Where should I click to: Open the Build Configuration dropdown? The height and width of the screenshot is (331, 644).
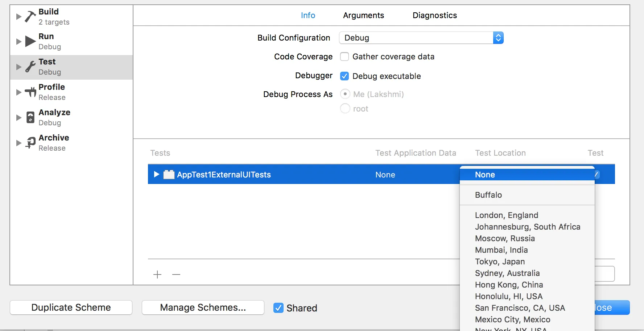421,38
